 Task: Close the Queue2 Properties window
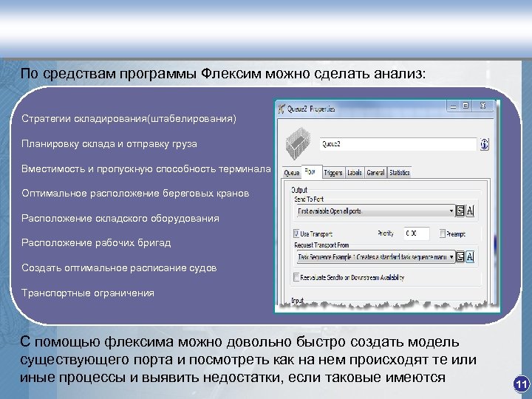pyautogui.click(x=482, y=106)
